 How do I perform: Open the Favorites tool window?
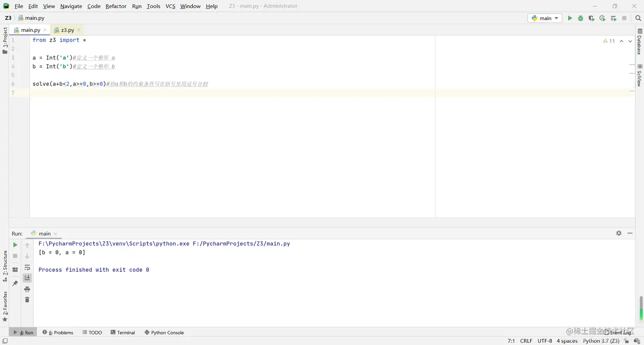5,306
